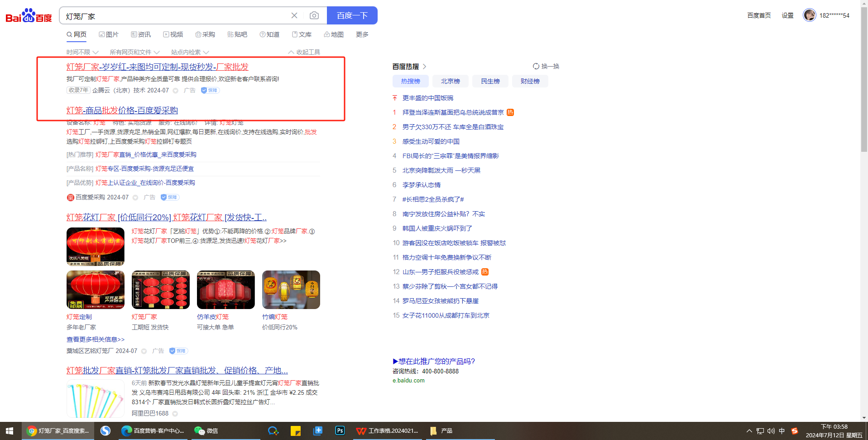Launch Photoshop from the taskbar
The width and height of the screenshot is (868, 440).
340,431
